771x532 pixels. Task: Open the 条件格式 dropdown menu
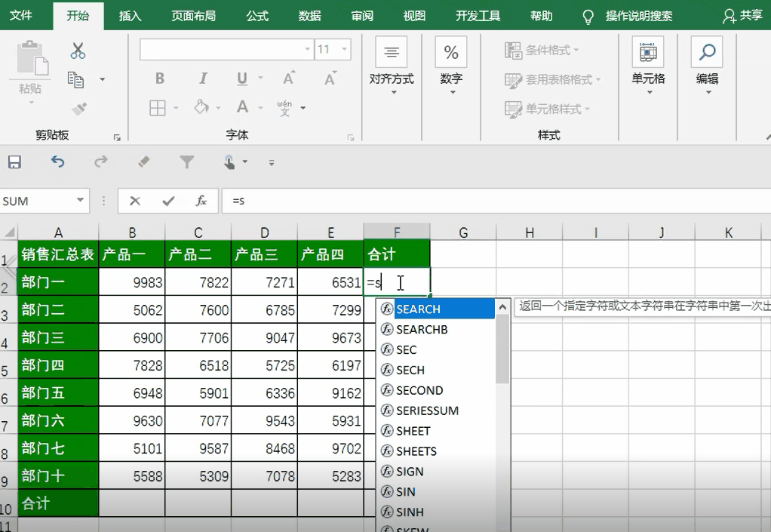542,50
